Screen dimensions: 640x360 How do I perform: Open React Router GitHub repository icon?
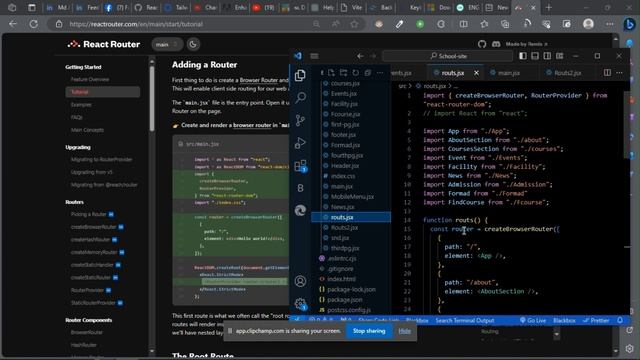click(482, 44)
